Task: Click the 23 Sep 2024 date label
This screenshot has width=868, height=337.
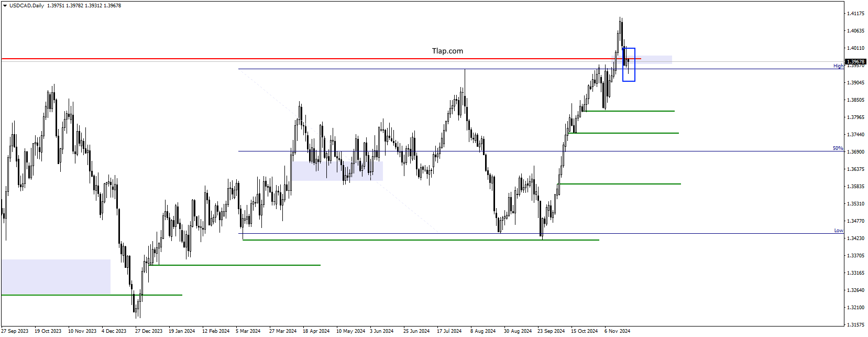Action: (551, 331)
